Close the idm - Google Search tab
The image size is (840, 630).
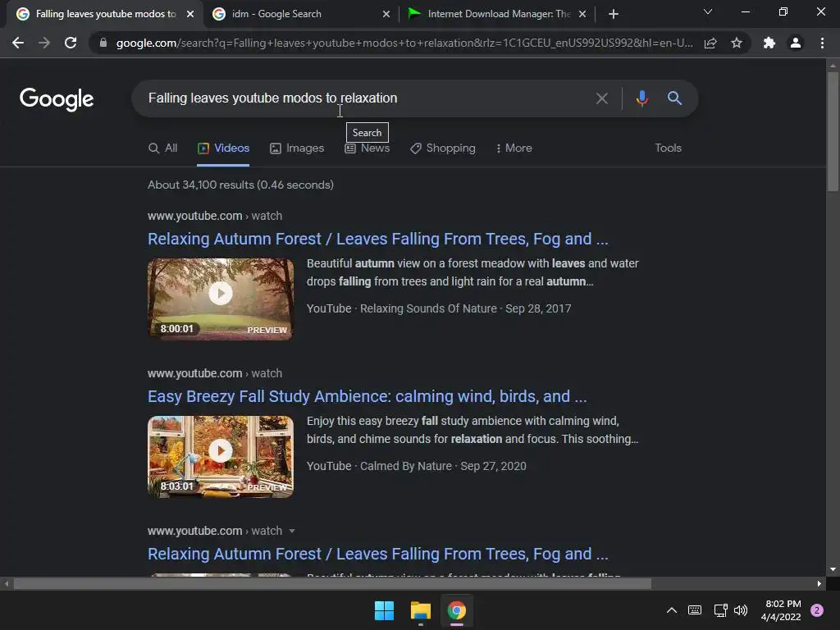386,14
